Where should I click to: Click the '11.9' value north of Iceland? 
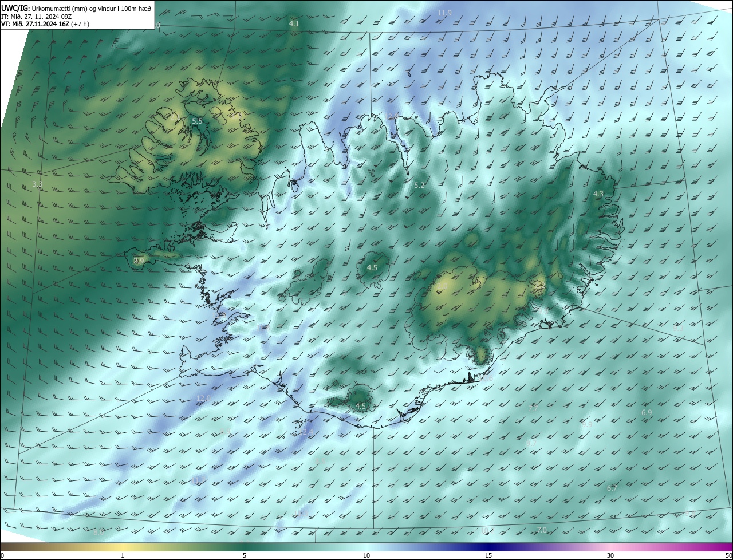[x=444, y=13]
